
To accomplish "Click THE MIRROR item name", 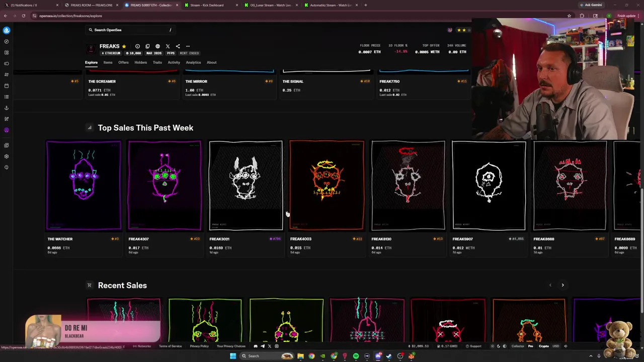I will coord(196,81).
